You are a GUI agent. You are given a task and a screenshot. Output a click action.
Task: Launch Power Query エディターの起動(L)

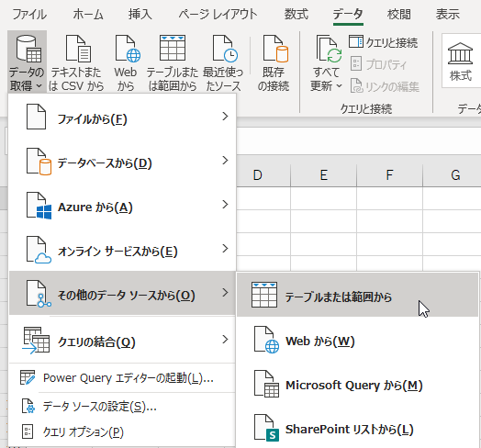pos(122,377)
